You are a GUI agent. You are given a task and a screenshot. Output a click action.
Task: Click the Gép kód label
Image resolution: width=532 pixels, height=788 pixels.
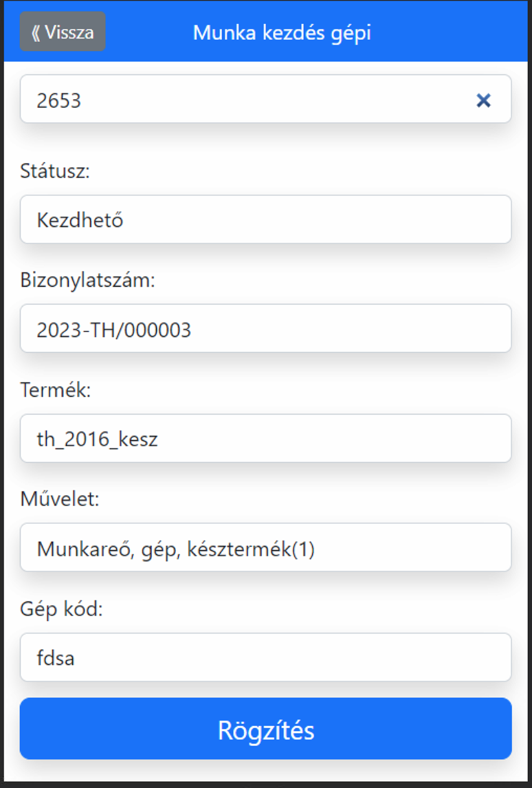click(x=61, y=609)
